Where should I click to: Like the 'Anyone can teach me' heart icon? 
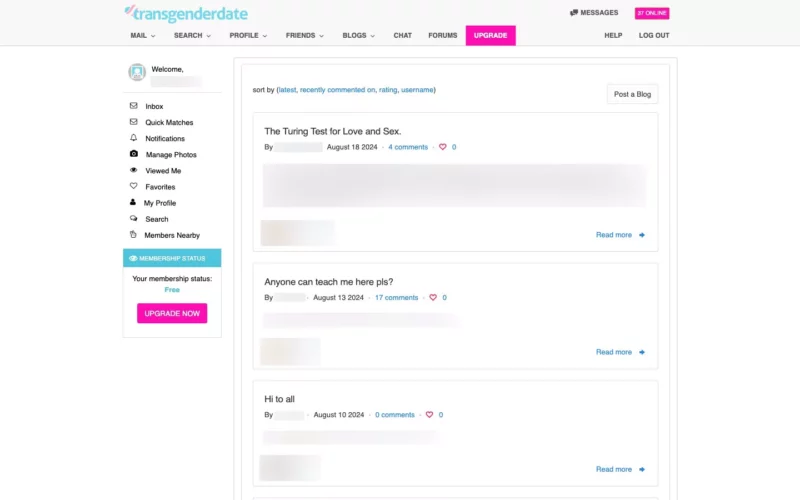(433, 297)
